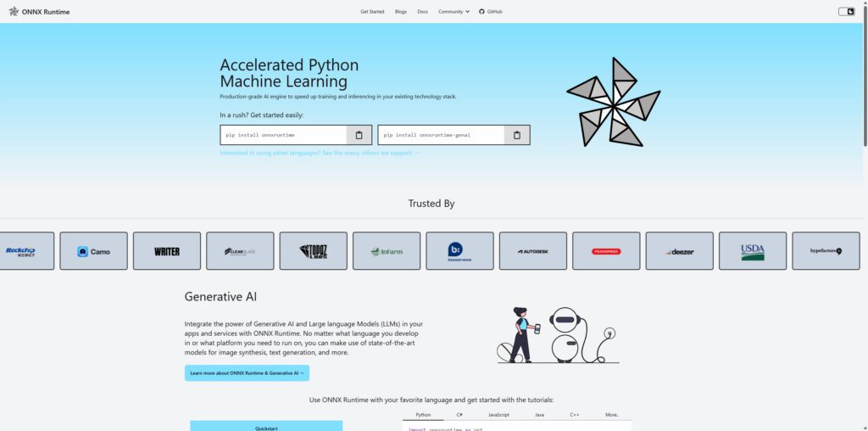Click the Writer logo card
Viewport: 868px width, 431px height.
167,251
